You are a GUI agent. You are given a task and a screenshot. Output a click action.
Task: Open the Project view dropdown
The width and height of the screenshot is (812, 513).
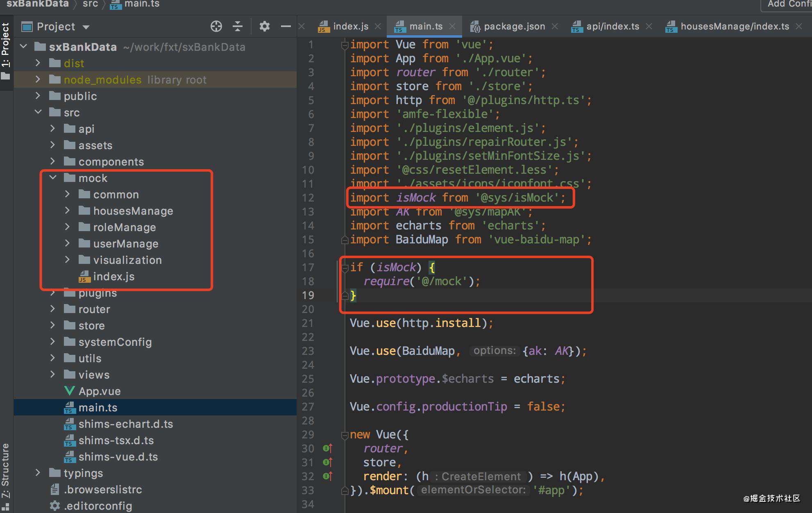point(86,27)
